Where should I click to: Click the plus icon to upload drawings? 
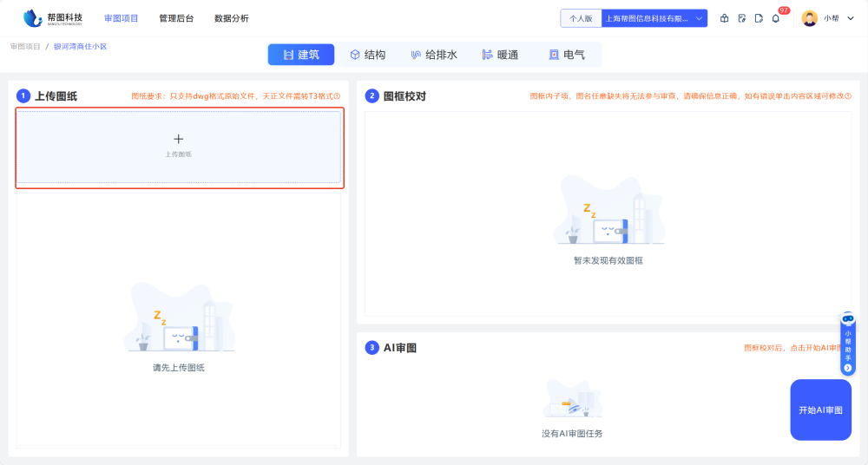179,139
